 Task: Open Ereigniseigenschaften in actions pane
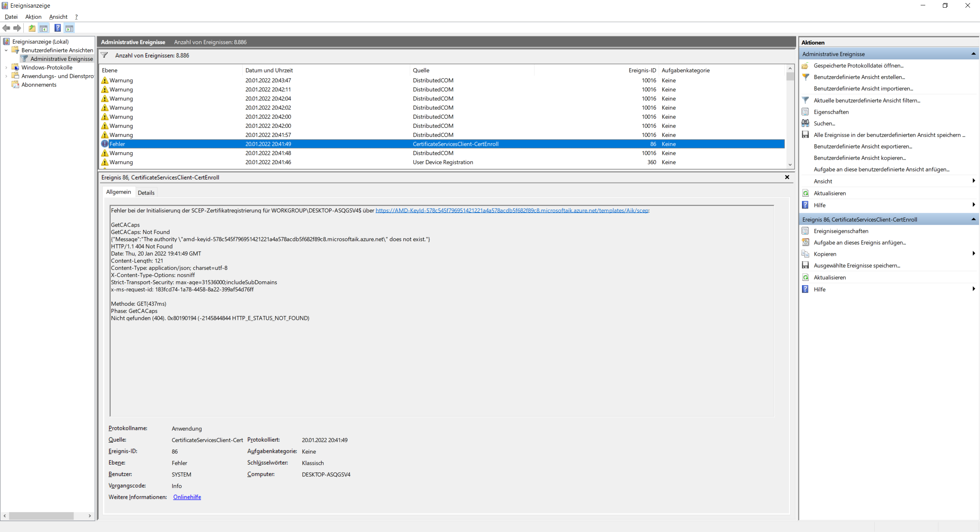tap(841, 231)
